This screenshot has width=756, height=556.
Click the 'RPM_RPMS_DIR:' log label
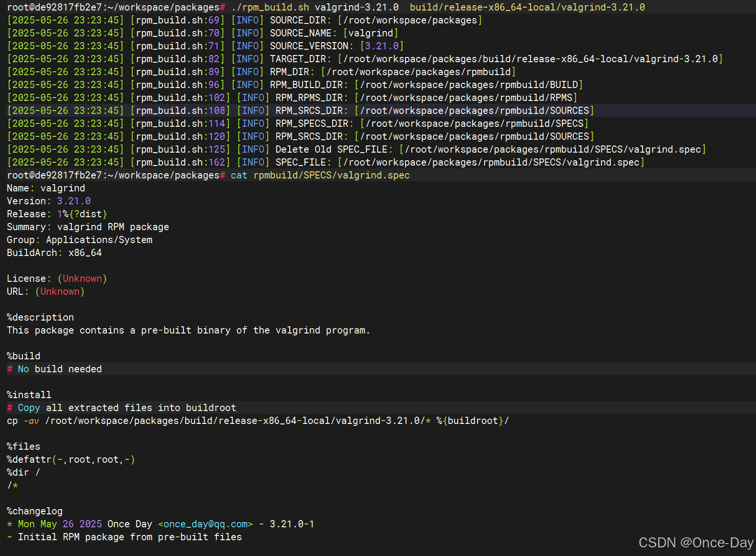point(312,98)
